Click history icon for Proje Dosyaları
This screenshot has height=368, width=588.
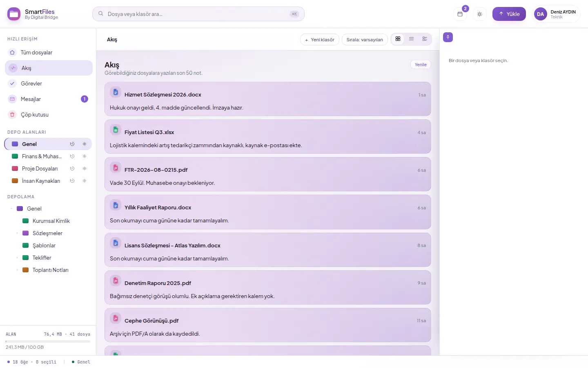click(x=72, y=168)
